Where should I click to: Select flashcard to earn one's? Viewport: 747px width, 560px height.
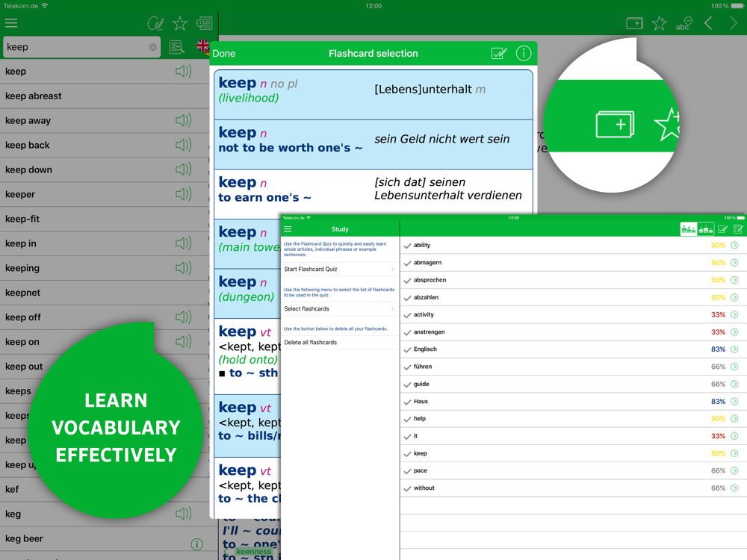pos(373,193)
